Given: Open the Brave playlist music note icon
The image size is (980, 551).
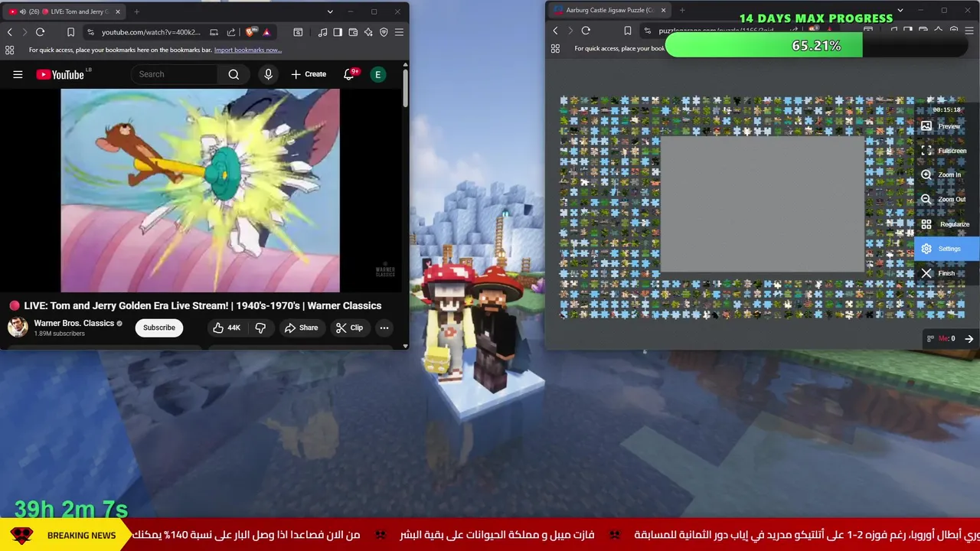Looking at the screenshot, I should pos(322,32).
